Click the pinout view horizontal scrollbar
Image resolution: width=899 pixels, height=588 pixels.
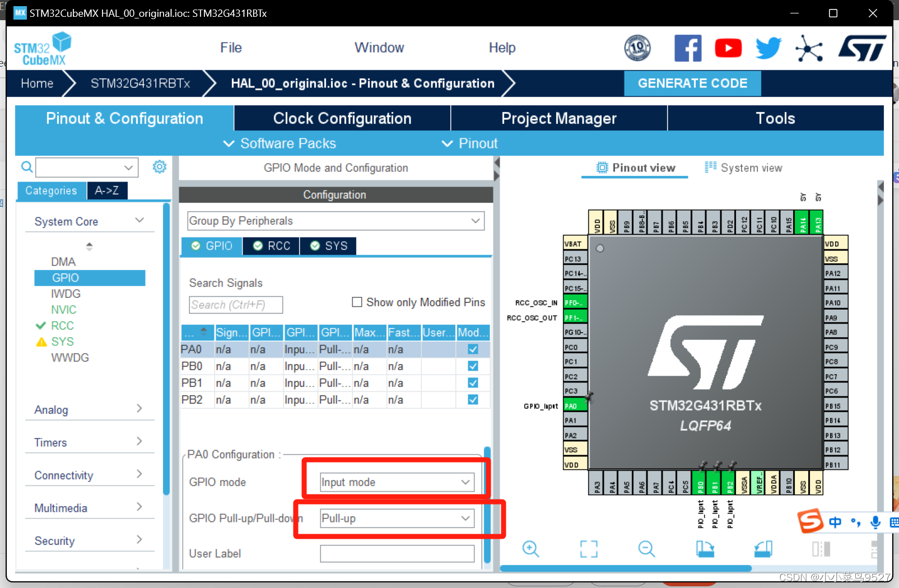(x=626, y=568)
